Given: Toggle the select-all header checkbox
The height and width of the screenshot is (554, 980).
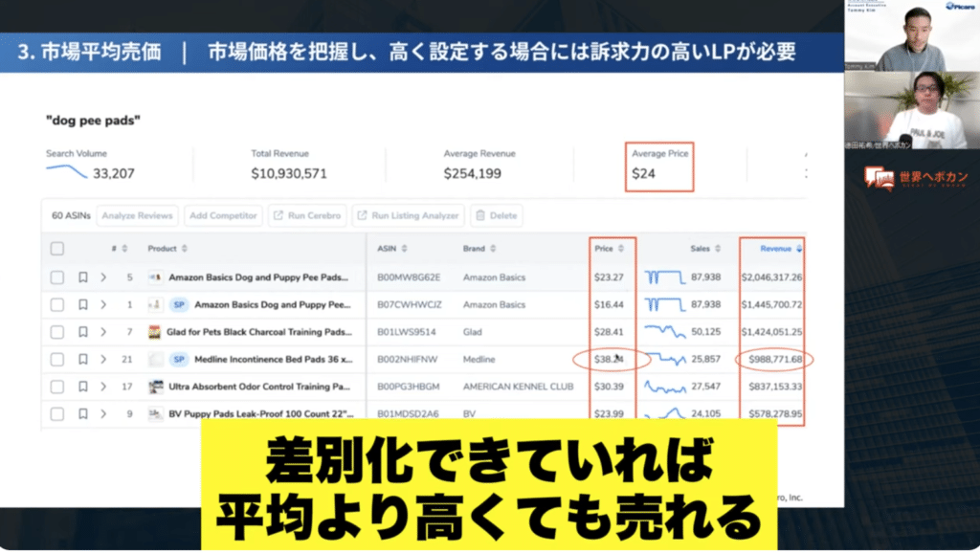Looking at the screenshot, I should [56, 249].
